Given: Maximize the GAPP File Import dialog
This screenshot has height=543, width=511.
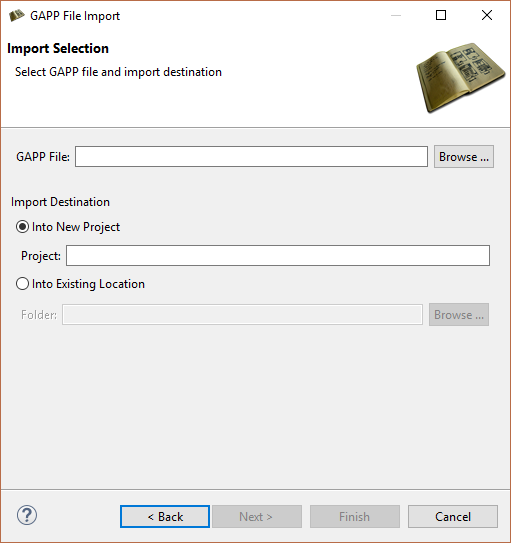Looking at the screenshot, I should pos(441,15).
